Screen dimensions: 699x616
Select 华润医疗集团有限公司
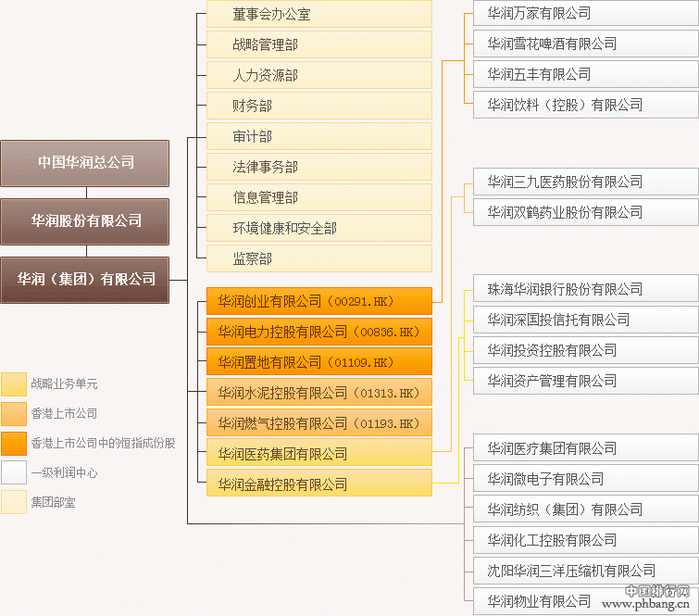[x=586, y=448]
